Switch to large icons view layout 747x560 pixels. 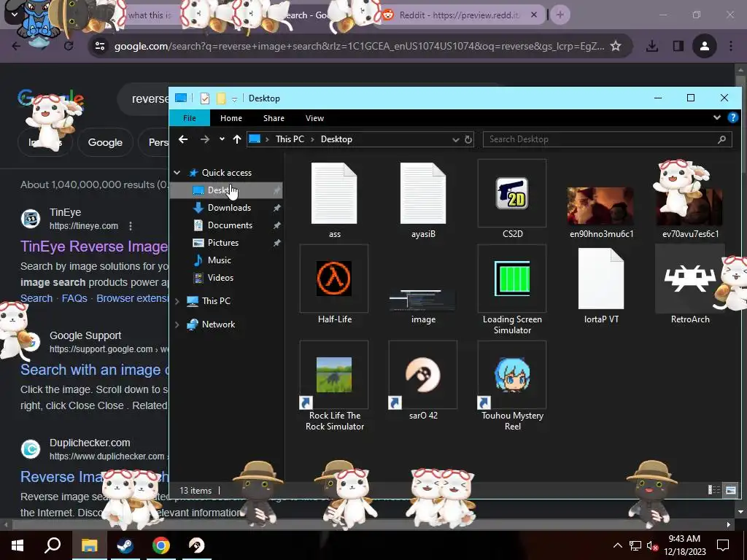click(x=731, y=490)
